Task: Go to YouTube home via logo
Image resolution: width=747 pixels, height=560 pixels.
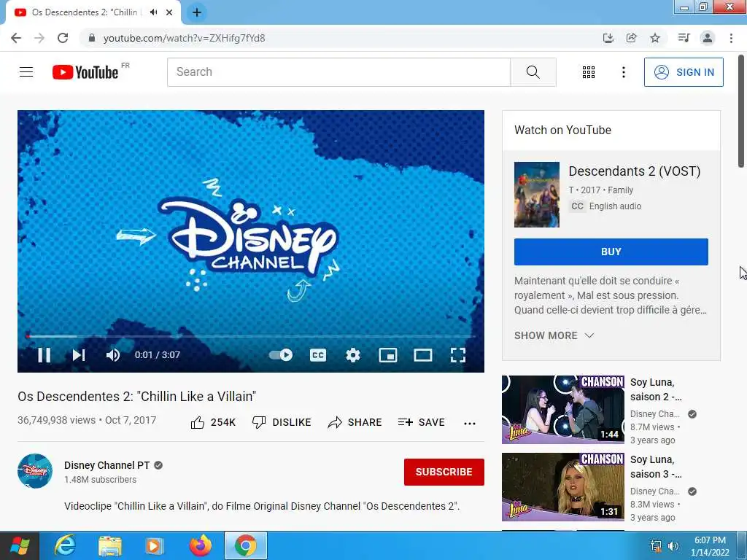Action: [x=85, y=72]
